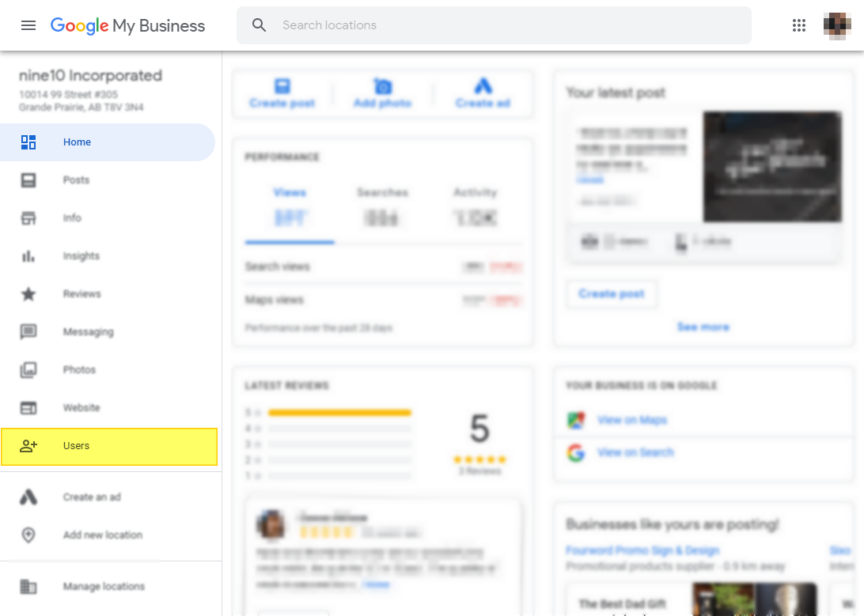Click the Create ad icon

(483, 86)
